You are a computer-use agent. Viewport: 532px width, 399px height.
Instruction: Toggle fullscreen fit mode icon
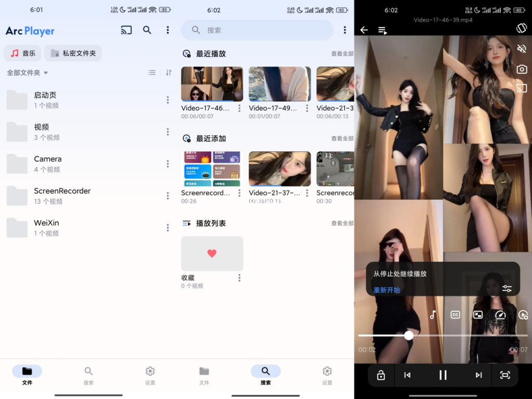505,375
